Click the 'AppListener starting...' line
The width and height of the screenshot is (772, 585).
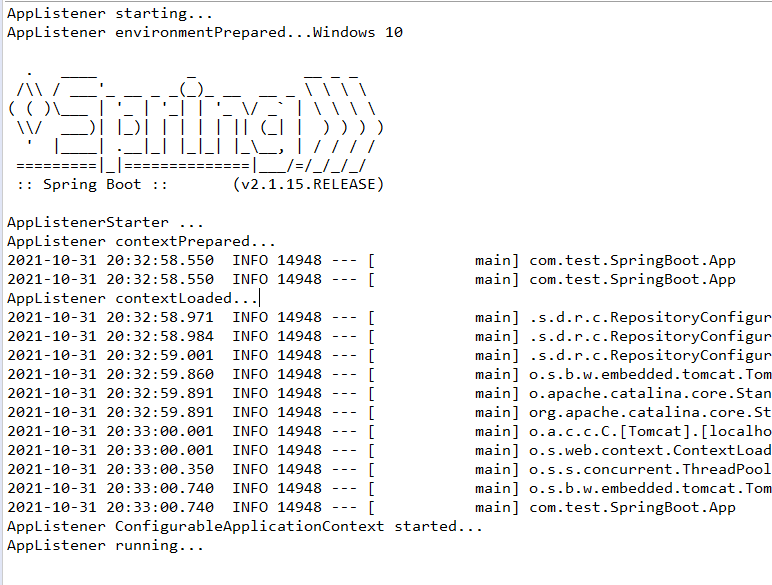coord(110,13)
